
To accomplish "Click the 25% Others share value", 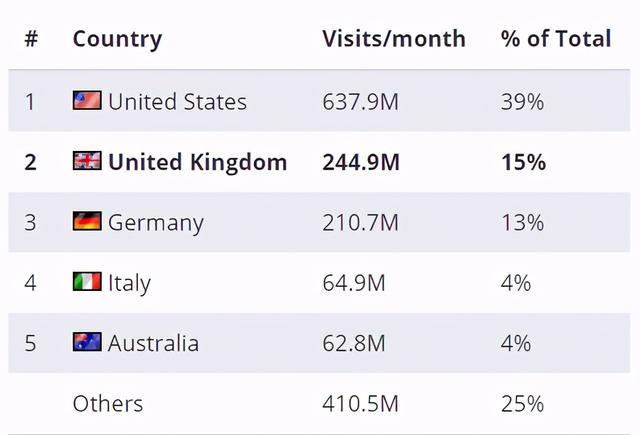I will coord(522,404).
